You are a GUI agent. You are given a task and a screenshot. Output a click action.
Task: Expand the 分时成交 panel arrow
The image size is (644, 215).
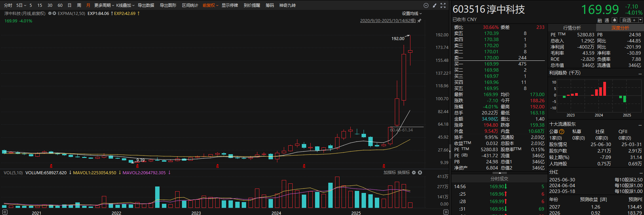point(499,173)
